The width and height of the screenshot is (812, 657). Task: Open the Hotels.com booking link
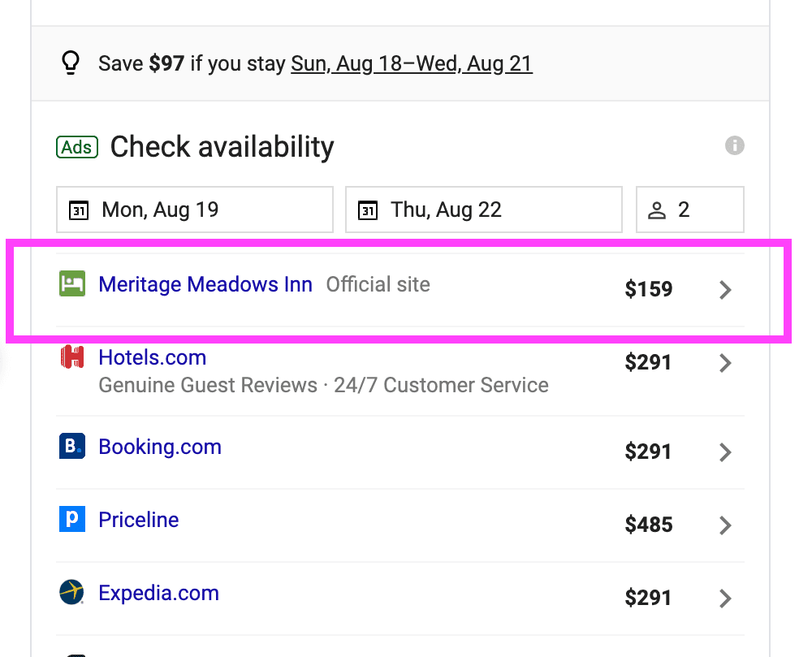(x=153, y=358)
